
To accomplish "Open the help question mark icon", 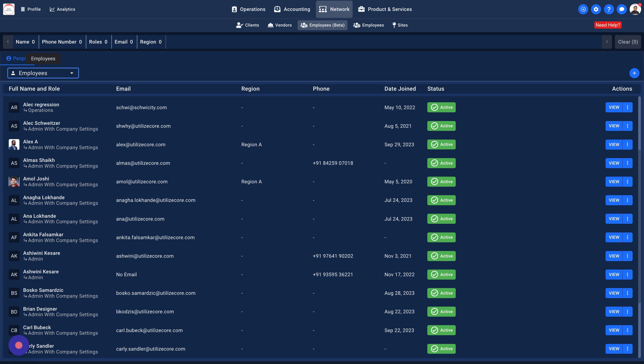I will click(609, 9).
